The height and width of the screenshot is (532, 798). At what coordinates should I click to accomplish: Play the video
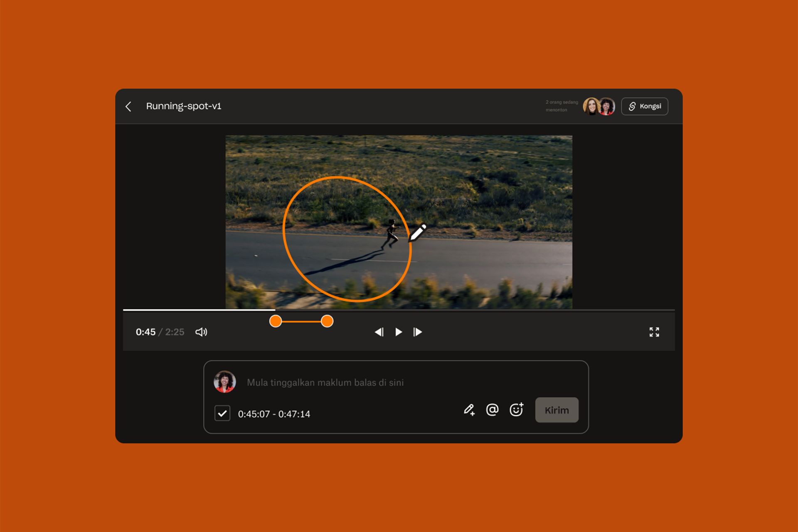(x=399, y=332)
